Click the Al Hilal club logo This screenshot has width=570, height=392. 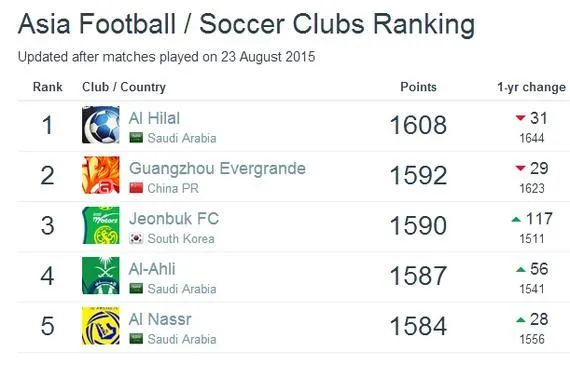(101, 125)
